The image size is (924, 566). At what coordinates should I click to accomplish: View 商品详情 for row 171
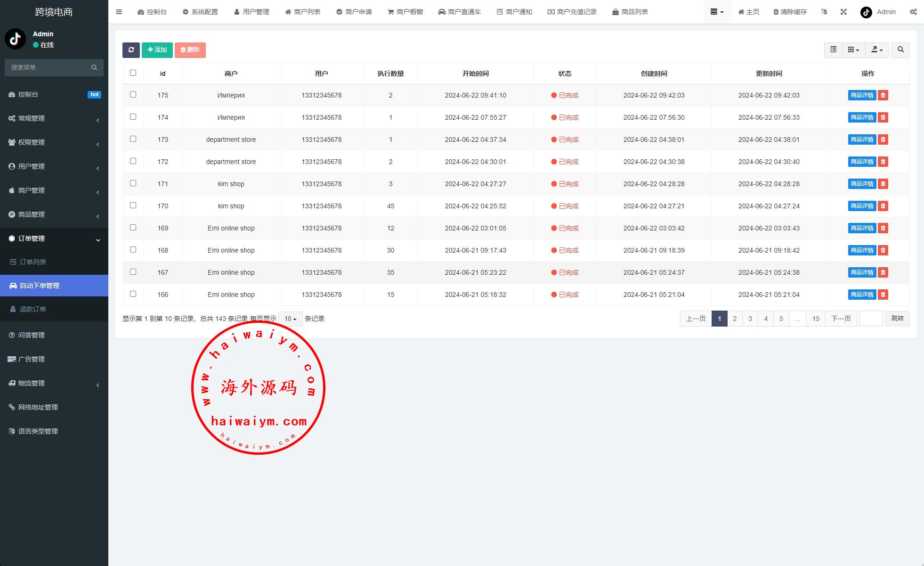coord(861,184)
